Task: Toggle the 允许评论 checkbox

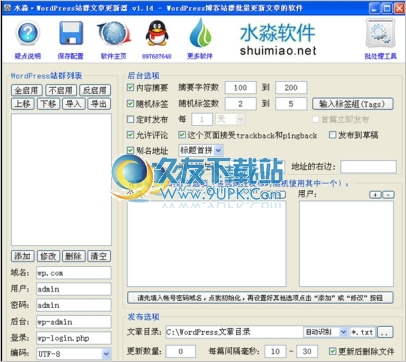Action: [x=130, y=135]
